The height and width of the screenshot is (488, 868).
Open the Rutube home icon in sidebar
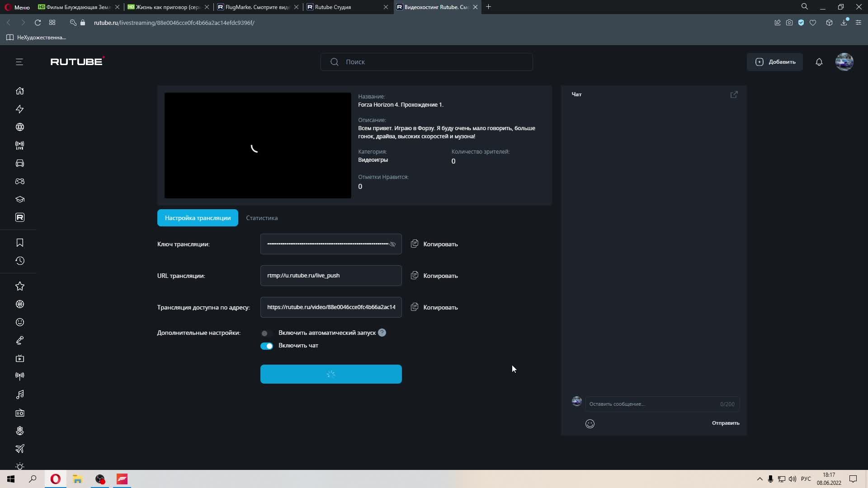(x=20, y=91)
